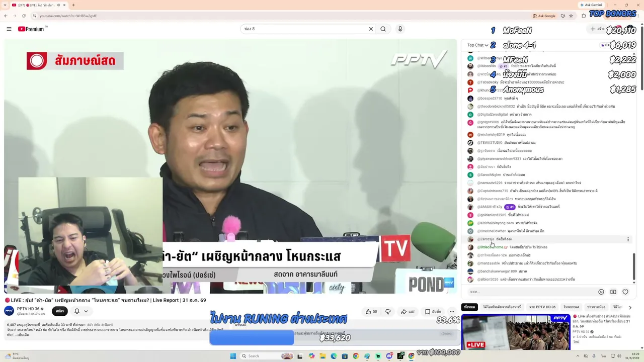
Task: Open the Top Chat mode dropdown
Action: point(477,45)
